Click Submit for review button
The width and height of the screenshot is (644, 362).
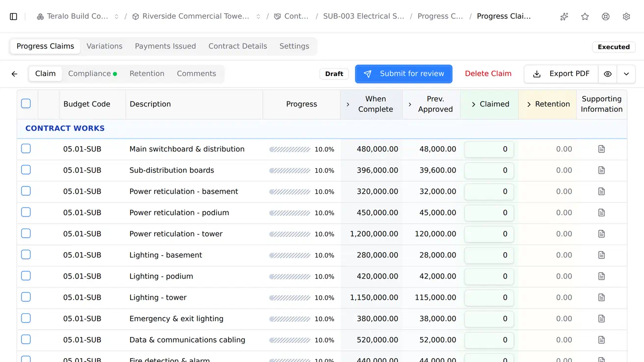[403, 74]
